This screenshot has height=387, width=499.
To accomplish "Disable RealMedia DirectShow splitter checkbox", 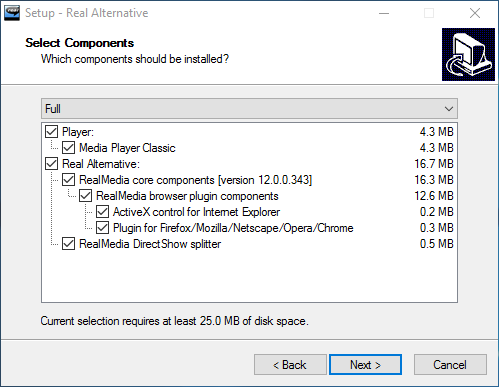I will (68, 244).
